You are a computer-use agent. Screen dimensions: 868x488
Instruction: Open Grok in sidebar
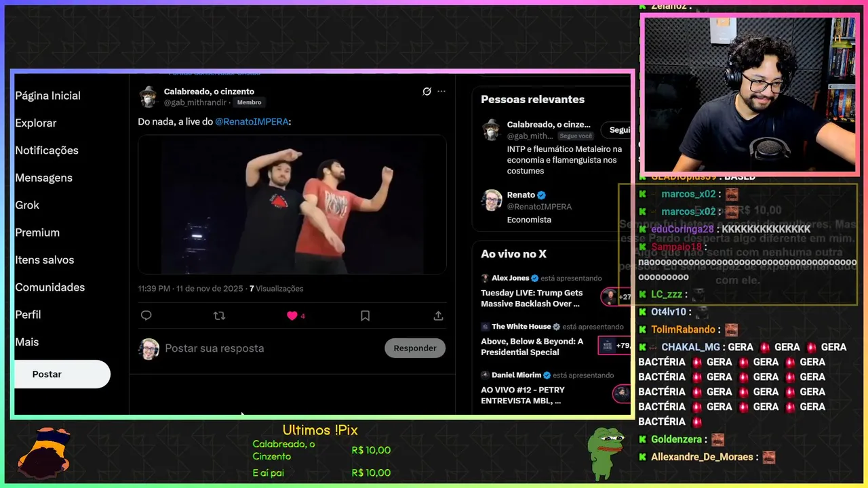27,205
